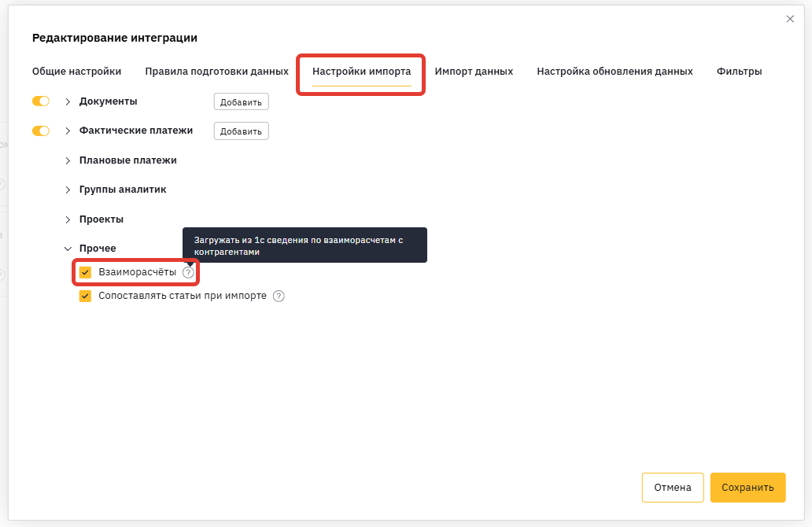This screenshot has height=527, width=812.
Task: Click the Отмена button
Action: click(673, 488)
